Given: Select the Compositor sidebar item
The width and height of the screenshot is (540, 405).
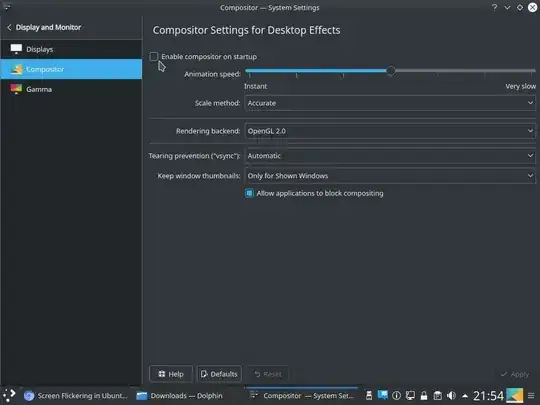Looking at the screenshot, I should [71, 69].
